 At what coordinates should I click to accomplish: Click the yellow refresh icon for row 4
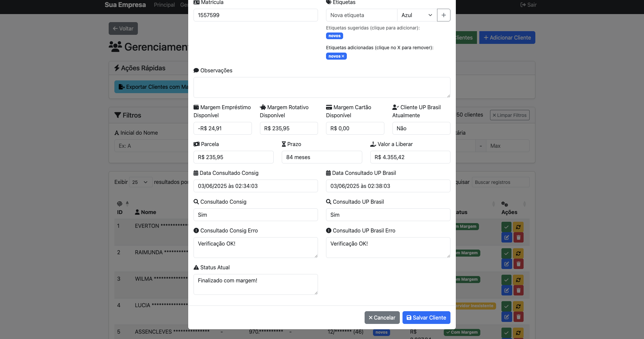[x=518, y=306]
